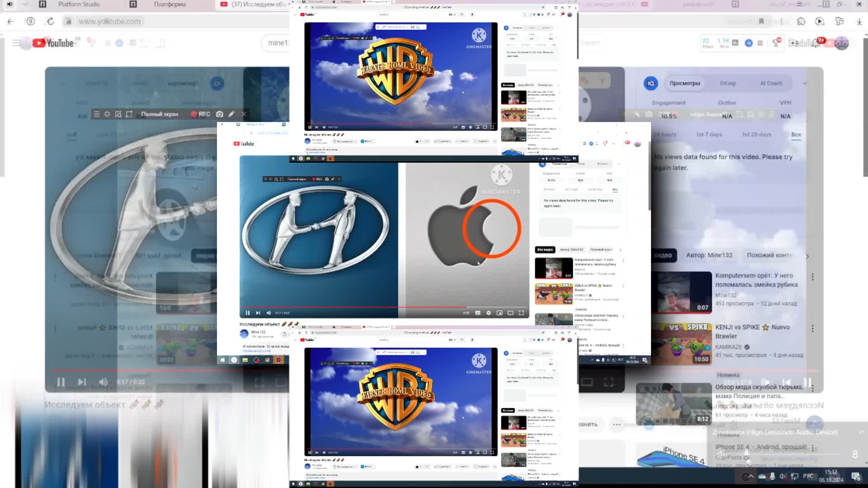Screen dimensions: 868x488
Task: Select the 1st 28 days range filter
Action: click(756, 135)
